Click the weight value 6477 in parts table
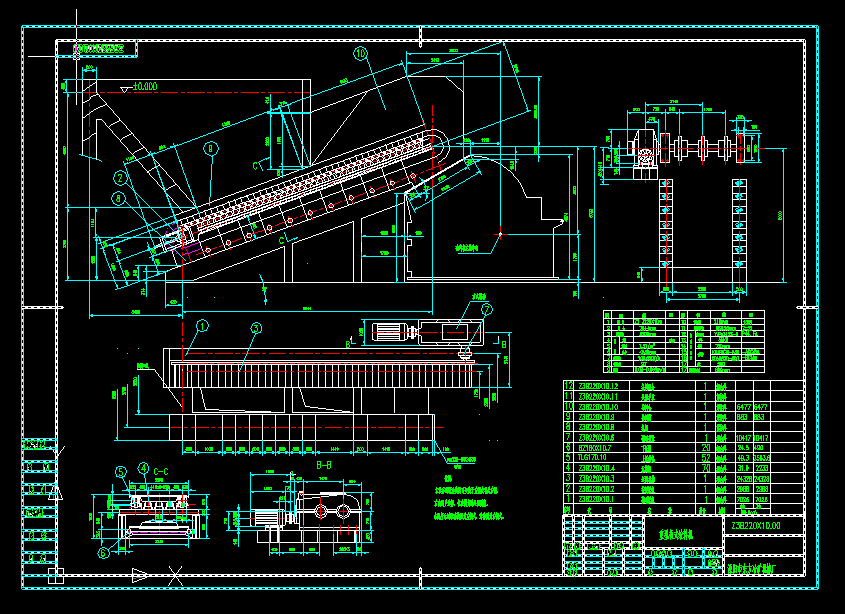This screenshot has width=845, height=614. [742, 405]
